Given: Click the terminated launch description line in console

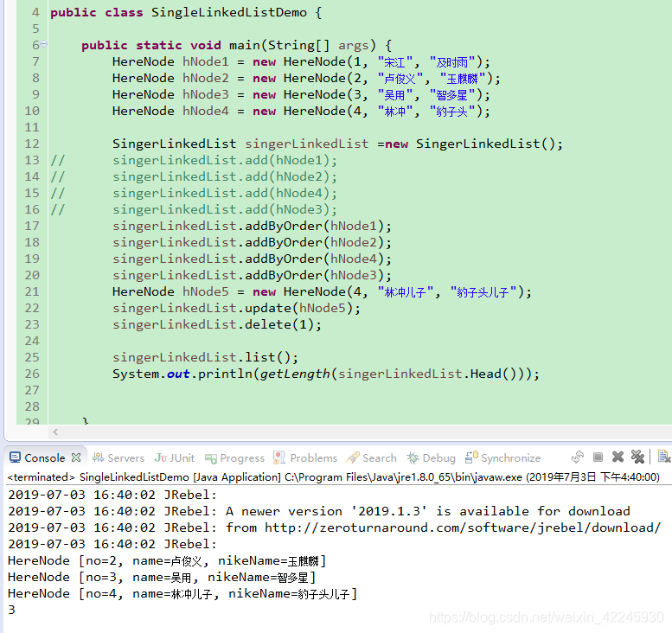Looking at the screenshot, I should pyautogui.click(x=334, y=477).
